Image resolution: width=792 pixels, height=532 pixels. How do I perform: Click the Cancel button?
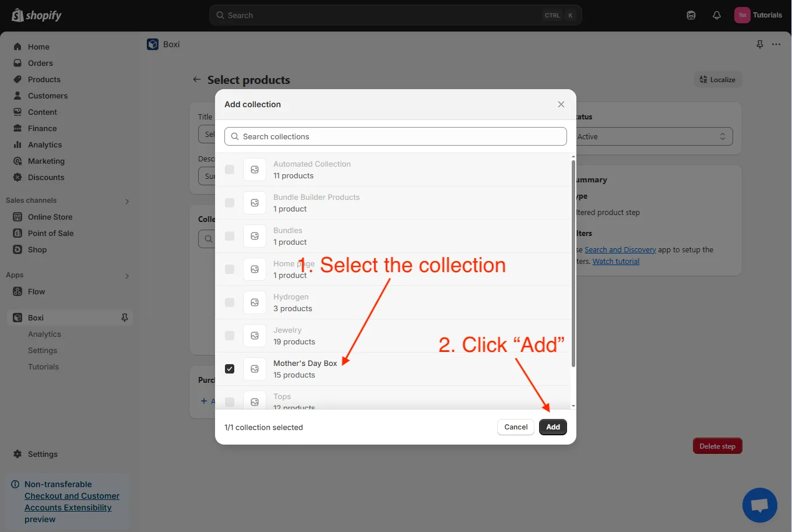[x=516, y=427]
